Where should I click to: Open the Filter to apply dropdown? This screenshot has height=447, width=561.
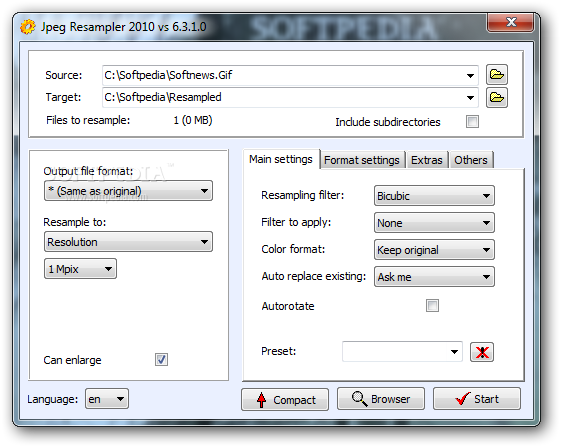click(x=434, y=223)
